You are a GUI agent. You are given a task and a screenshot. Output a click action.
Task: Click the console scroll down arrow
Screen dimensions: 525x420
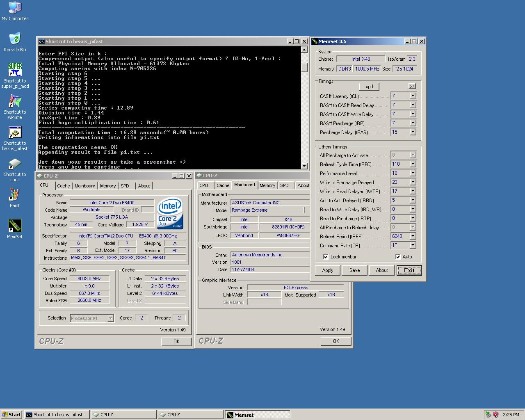pyautogui.click(x=304, y=166)
